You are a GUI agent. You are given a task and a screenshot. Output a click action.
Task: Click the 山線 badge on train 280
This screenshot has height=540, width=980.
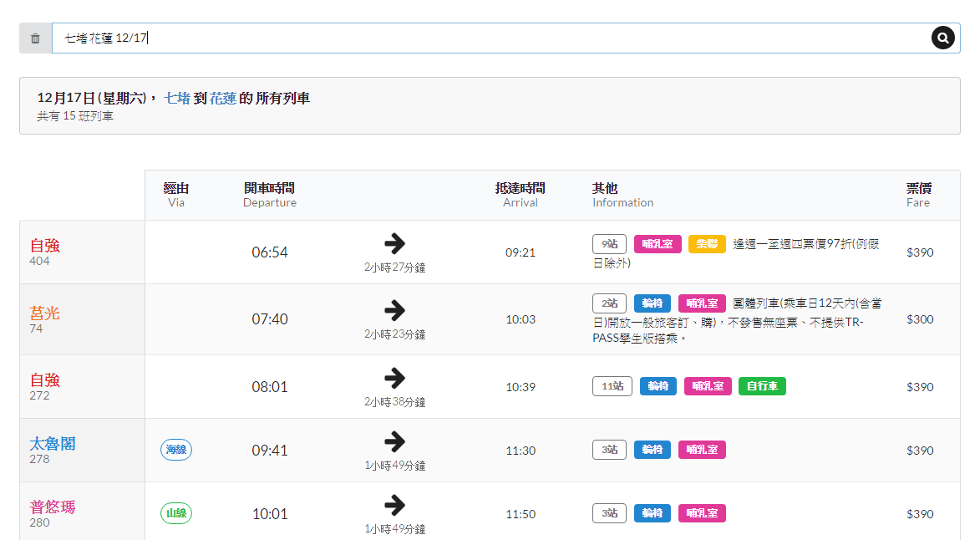(x=176, y=513)
